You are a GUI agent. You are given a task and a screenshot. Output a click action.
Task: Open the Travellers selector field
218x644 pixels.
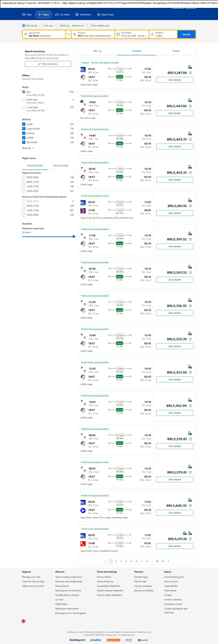pos(163,34)
